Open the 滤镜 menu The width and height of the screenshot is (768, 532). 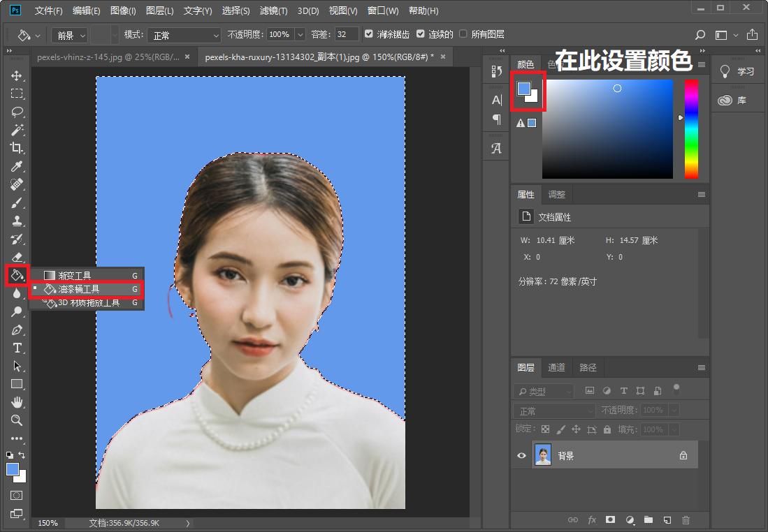click(274, 10)
